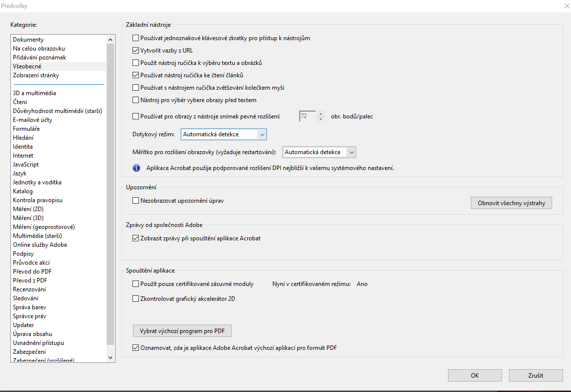This screenshot has width=571, height=392.
Task: Click the blue info icon
Action: pyautogui.click(x=136, y=168)
